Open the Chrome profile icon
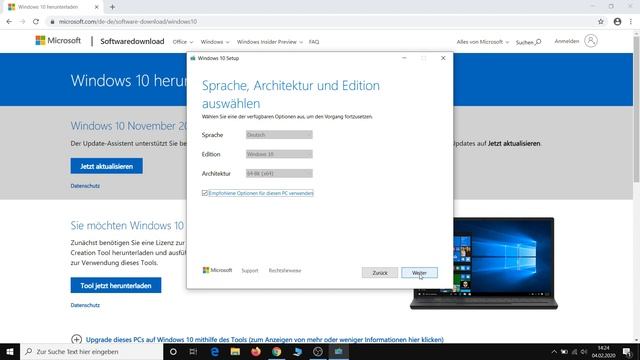The image size is (640, 360). click(617, 22)
